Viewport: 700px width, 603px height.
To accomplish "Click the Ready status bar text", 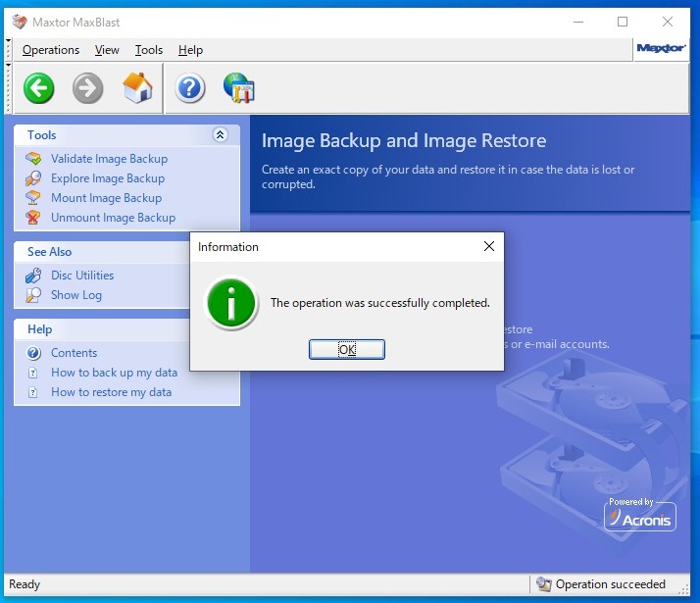I will pos(25,583).
